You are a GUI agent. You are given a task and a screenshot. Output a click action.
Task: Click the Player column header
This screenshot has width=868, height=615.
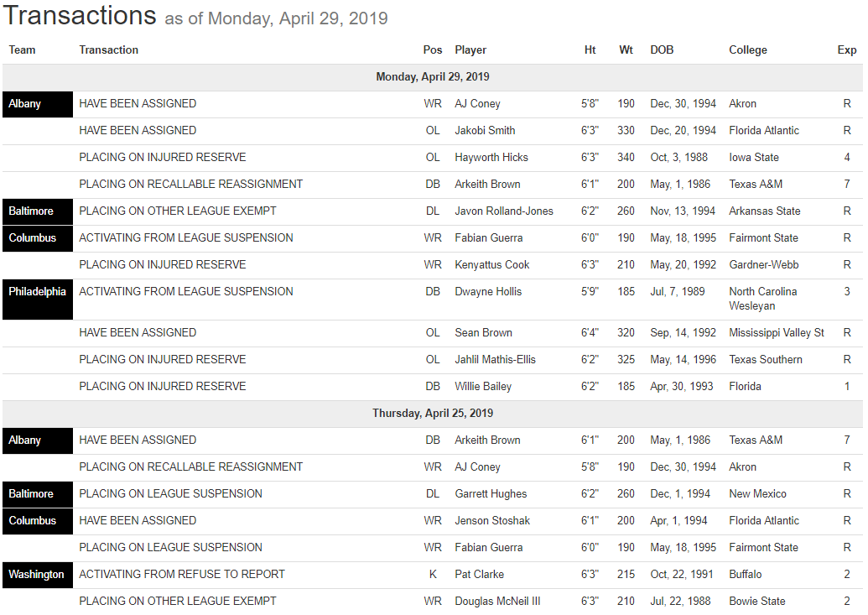click(x=470, y=50)
